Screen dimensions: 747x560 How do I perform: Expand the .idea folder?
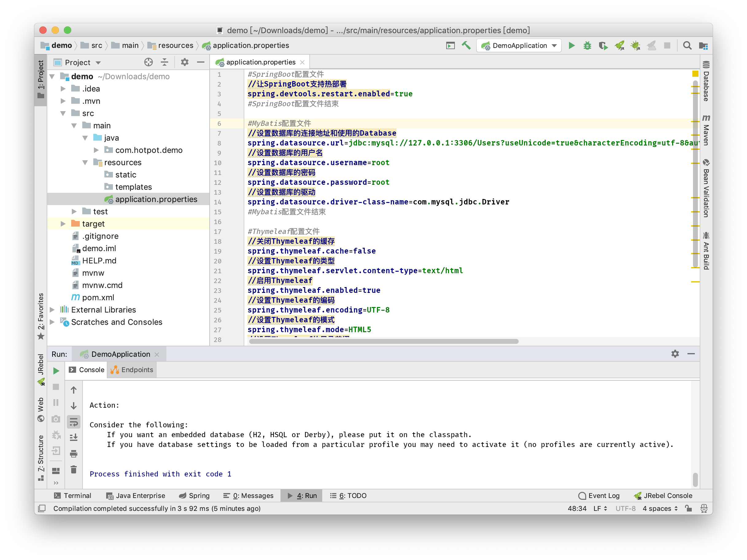tap(63, 89)
